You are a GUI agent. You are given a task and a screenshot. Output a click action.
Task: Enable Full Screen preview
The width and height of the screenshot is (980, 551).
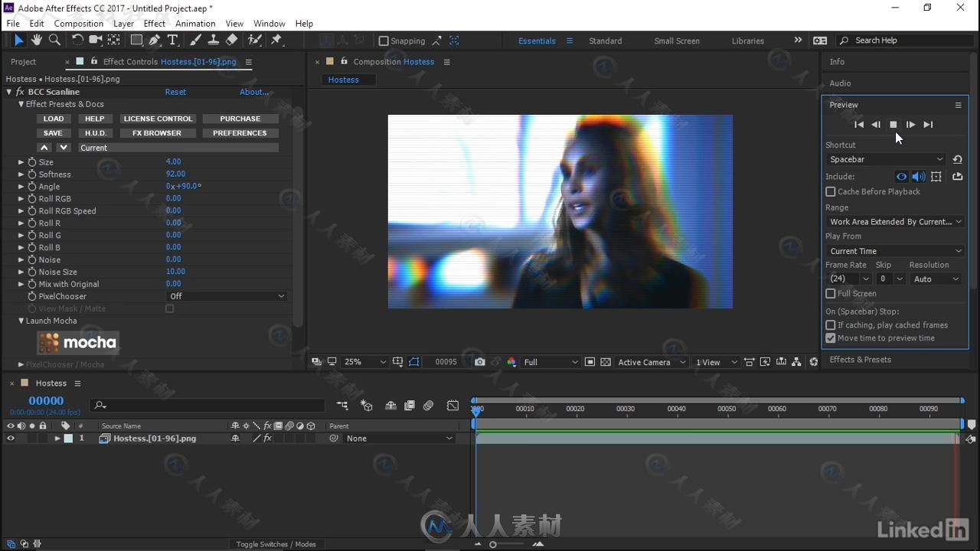pyautogui.click(x=831, y=293)
